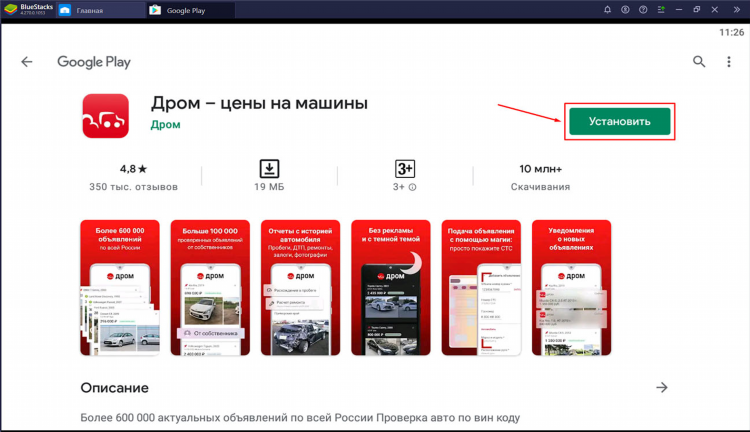Image resolution: width=750 pixels, height=432 pixels.
Task: Open the BlueStacks help question-mark icon
Action: click(643, 10)
